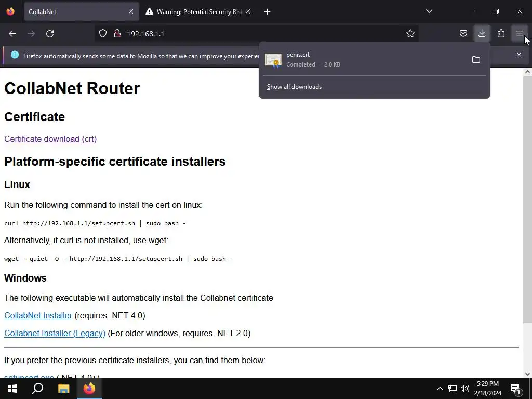The width and height of the screenshot is (532, 399).
Task: Close the Potential Security Risk tab
Action: point(248,11)
